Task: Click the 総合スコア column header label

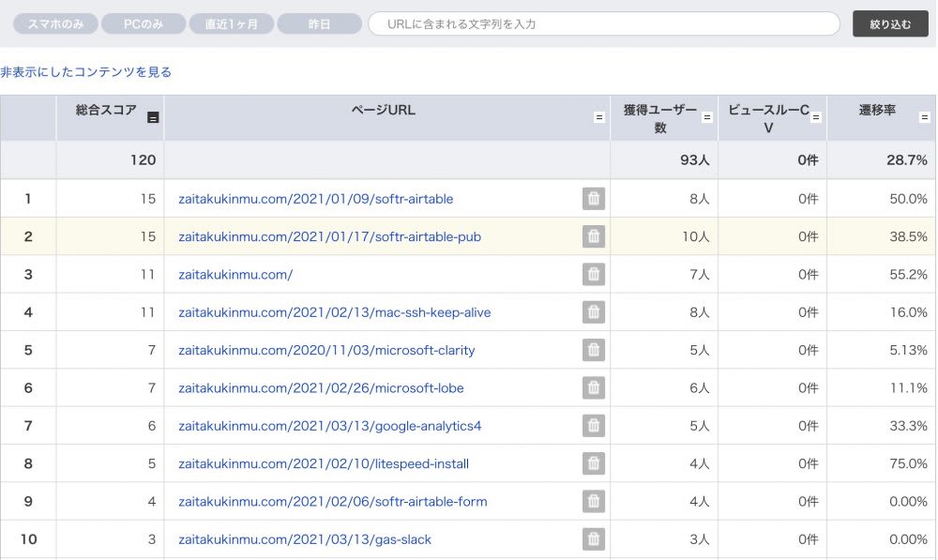Action: pos(106,110)
